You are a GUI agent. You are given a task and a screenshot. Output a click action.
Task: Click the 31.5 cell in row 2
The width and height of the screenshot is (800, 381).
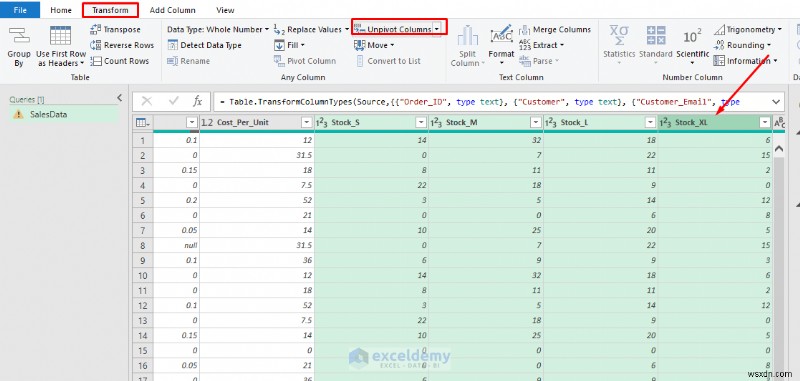257,155
